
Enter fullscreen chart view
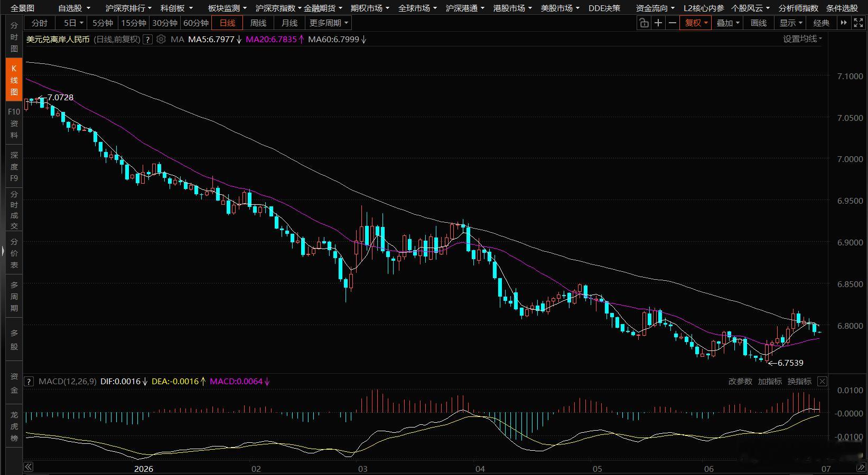(x=858, y=23)
